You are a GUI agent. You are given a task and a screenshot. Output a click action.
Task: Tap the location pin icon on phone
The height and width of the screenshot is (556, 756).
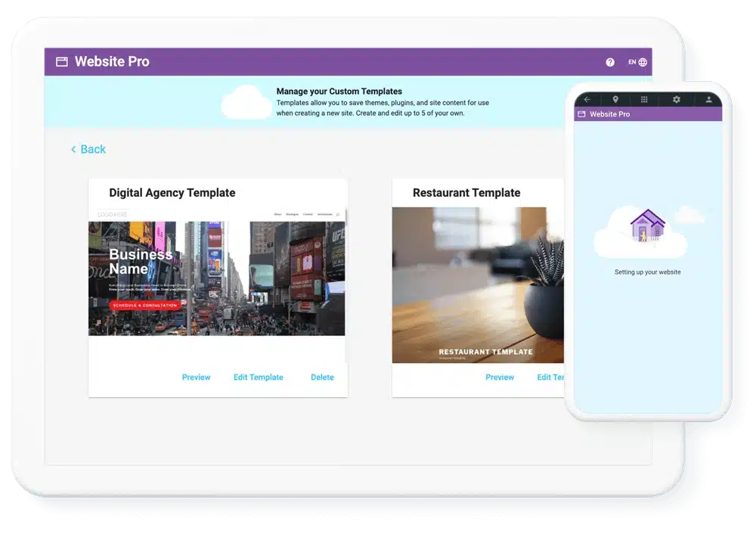pos(615,99)
